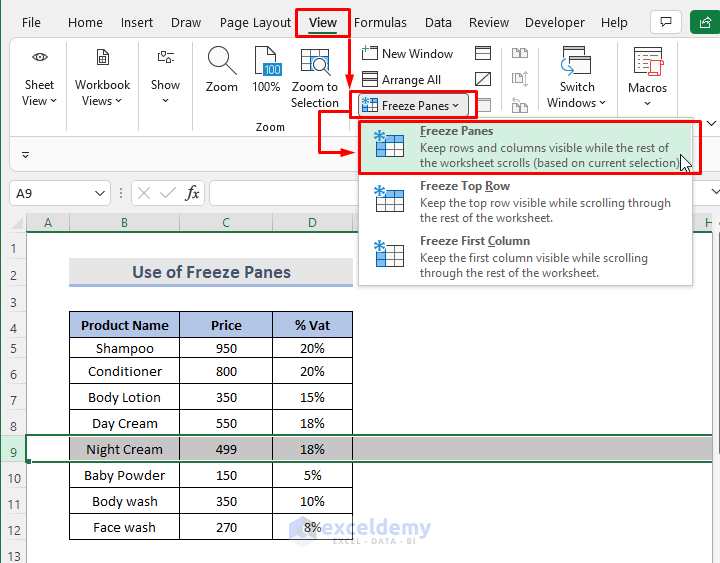
Task: Choose Freeze Panes menu option
Action: coord(525,147)
